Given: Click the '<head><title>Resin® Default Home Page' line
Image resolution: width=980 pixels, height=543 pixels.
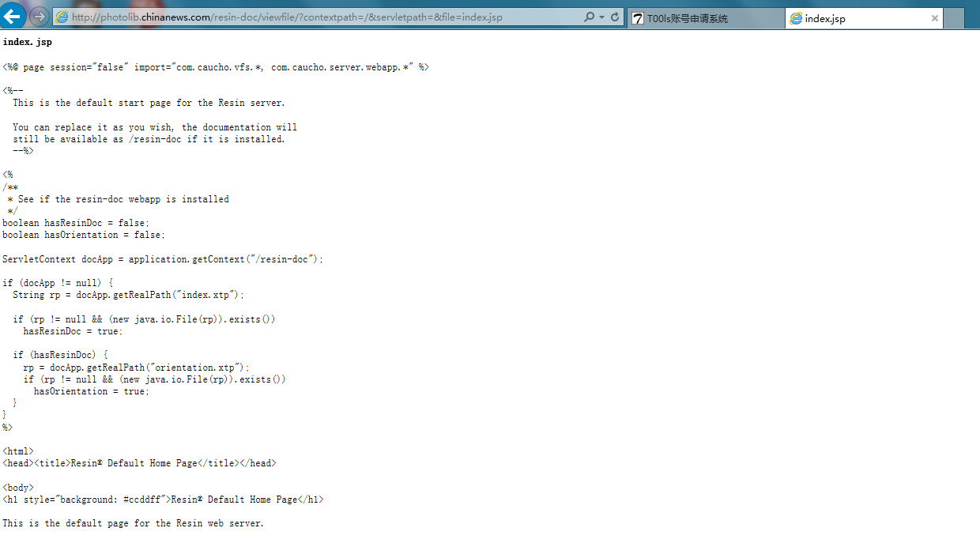Looking at the screenshot, I should point(139,463).
